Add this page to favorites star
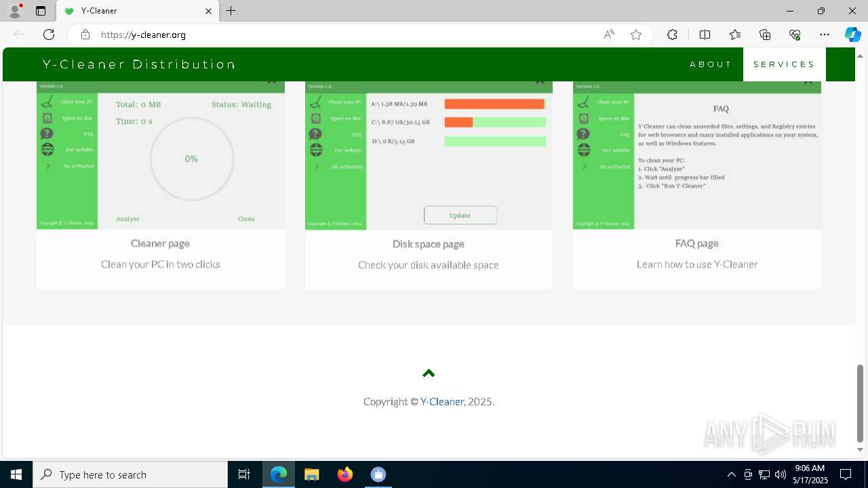868x488 pixels. point(635,35)
